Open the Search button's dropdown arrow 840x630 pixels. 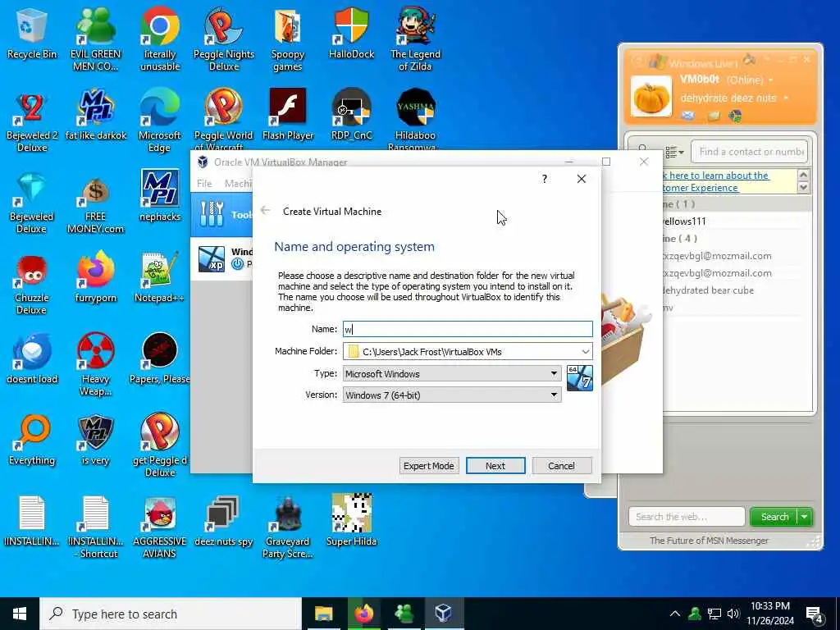tap(805, 517)
